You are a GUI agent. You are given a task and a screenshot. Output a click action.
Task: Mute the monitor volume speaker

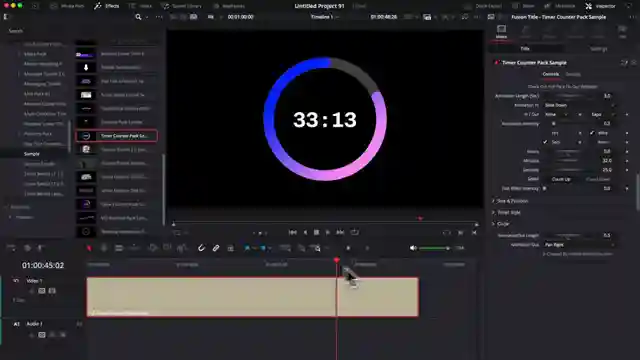413,248
